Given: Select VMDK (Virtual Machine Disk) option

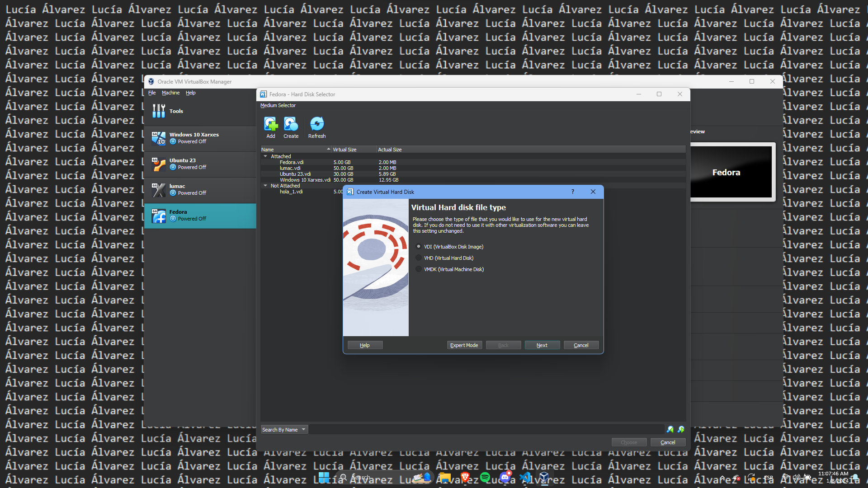Looking at the screenshot, I should [x=419, y=269].
